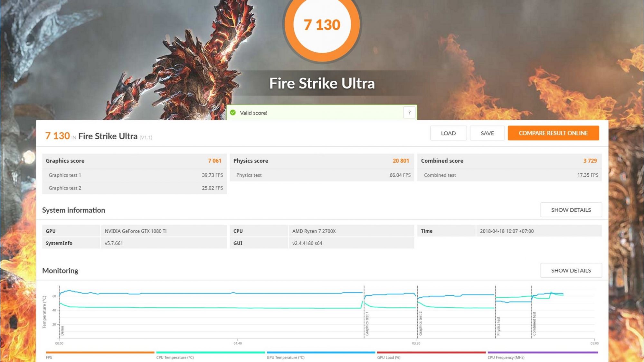Click the NVIDIA GeForce GTX 1080 Ti value
This screenshot has width=644, height=362.
(x=136, y=231)
